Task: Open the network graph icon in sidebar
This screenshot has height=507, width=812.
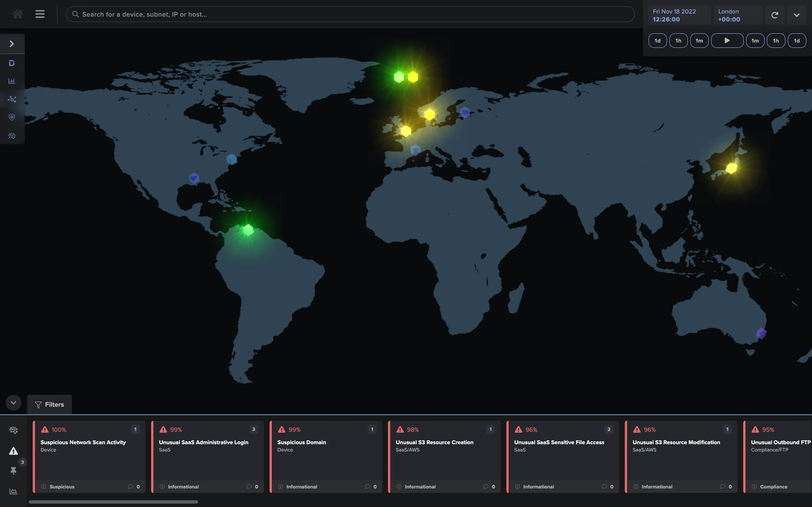Action: click(12, 99)
